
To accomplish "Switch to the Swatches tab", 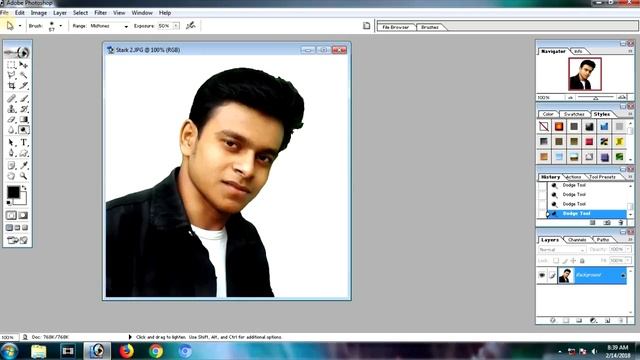I will click(x=574, y=114).
